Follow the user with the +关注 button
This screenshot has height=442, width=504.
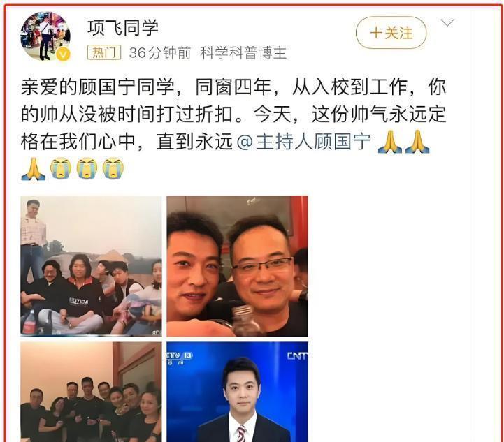pos(391,33)
